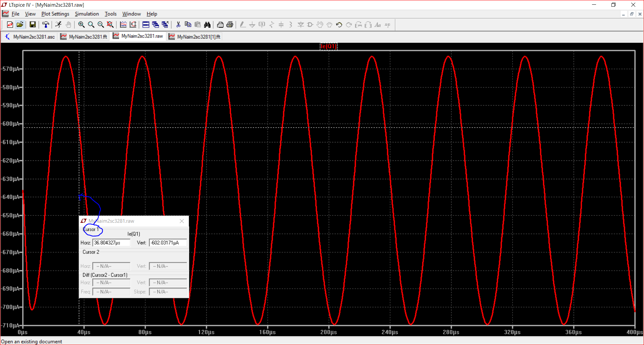Image resolution: width=644 pixels, height=345 pixels.
Task: Open the Help menu
Action: coord(152,14)
